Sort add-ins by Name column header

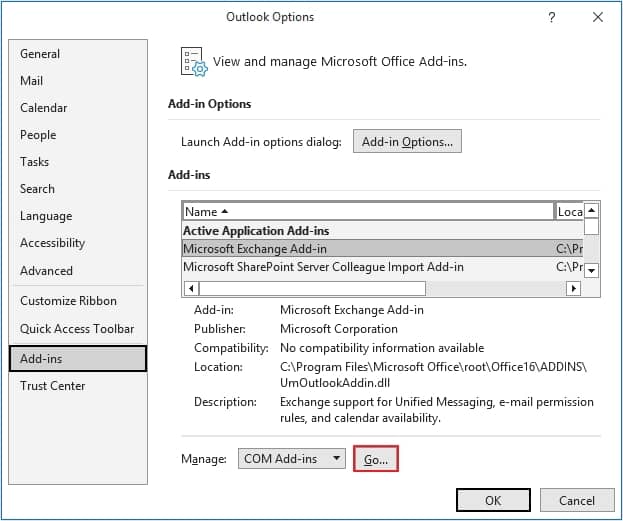click(x=368, y=211)
